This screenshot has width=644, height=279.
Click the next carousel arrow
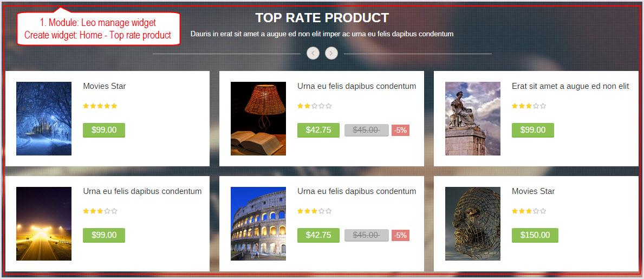[331, 53]
